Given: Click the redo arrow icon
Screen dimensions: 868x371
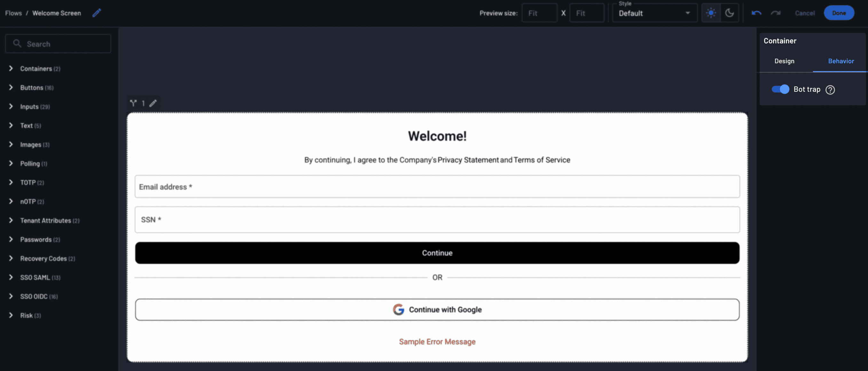Looking at the screenshot, I should pos(775,13).
